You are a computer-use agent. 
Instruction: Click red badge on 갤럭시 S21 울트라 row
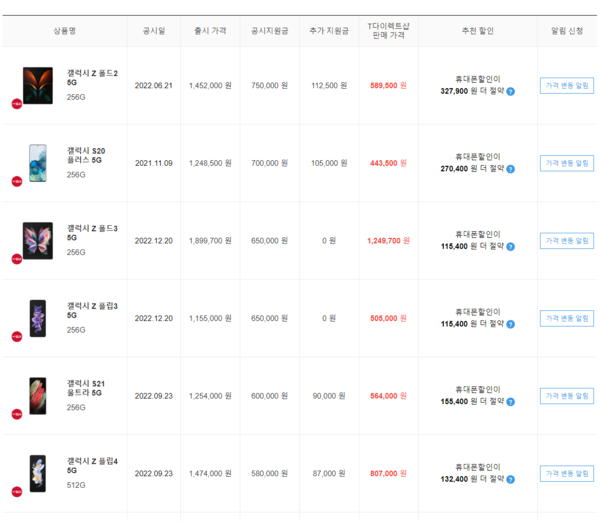pyautogui.click(x=17, y=414)
